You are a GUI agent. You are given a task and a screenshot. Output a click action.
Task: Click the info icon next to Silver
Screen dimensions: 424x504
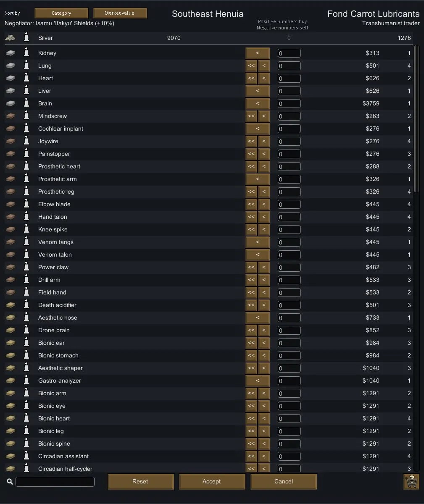tap(26, 37)
